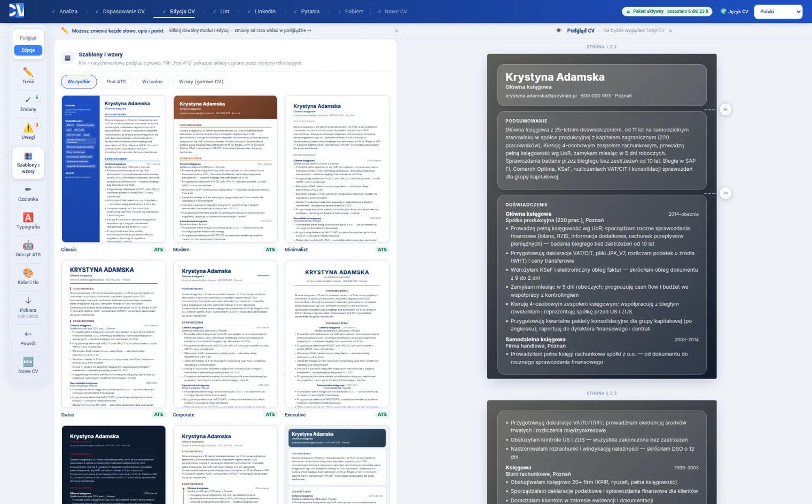The height and width of the screenshot is (504, 812).
Task: Go to the Dopasowanie CV step
Action: pos(120,11)
